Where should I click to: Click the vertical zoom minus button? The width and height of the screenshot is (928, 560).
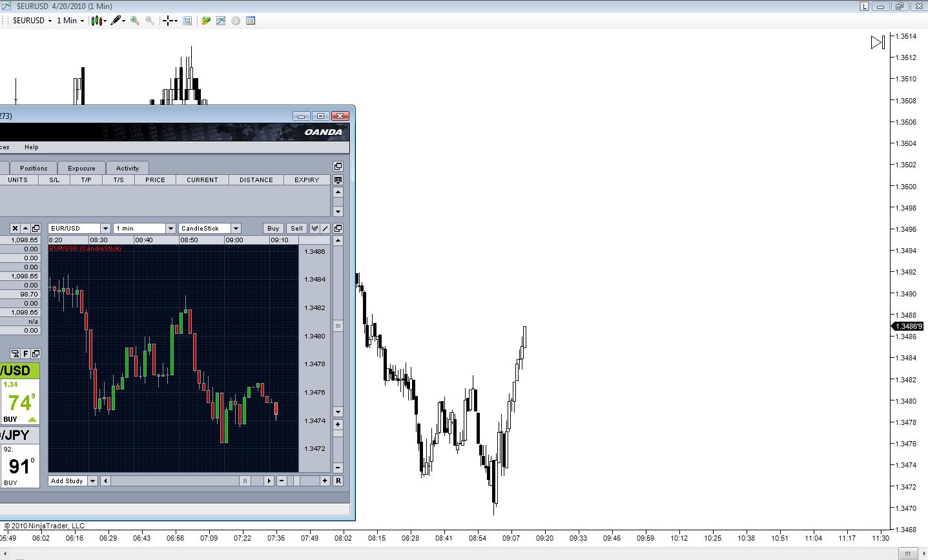[x=338, y=468]
